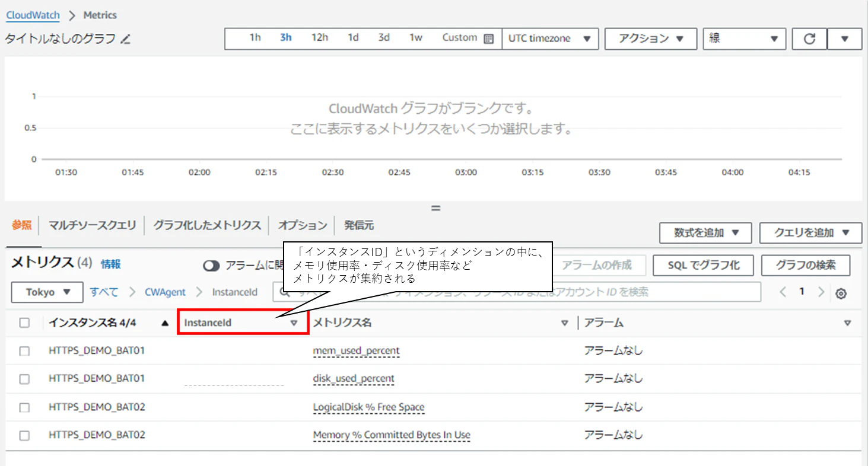Switch to the グラフ化したメトリクス tab
Screen dimensions: 868x466
(x=207, y=225)
